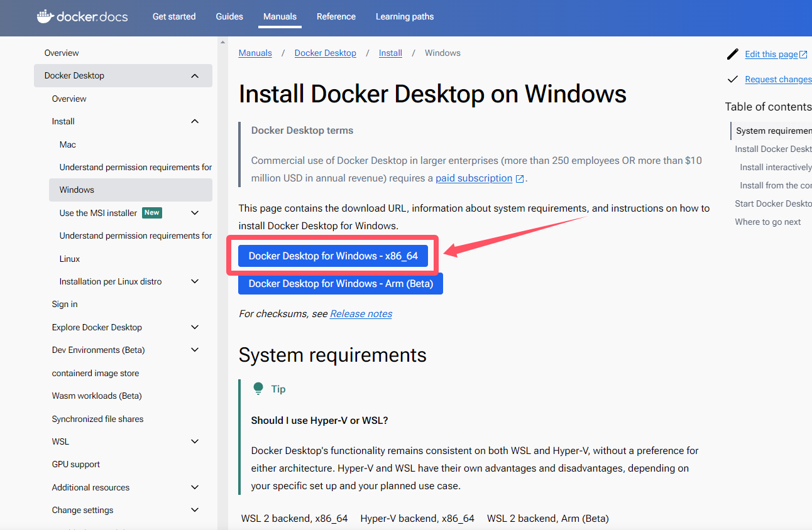Click the New badge on MSI installer
Viewport: 812px width, 530px height.
(x=152, y=213)
